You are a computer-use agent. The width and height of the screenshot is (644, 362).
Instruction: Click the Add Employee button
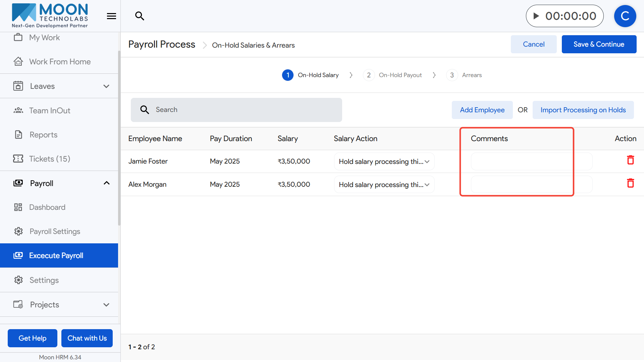point(482,110)
